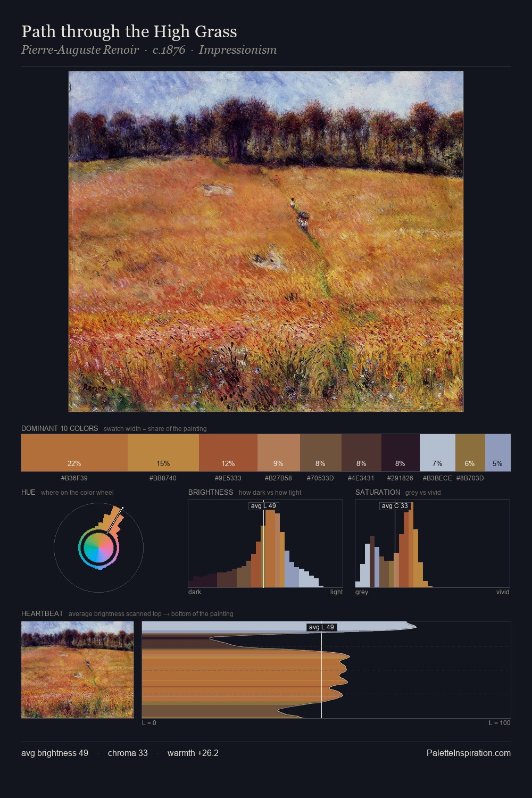This screenshot has height=798, width=532.
Task: Click the "avg C 33" saturation marker
Action: 395,506
